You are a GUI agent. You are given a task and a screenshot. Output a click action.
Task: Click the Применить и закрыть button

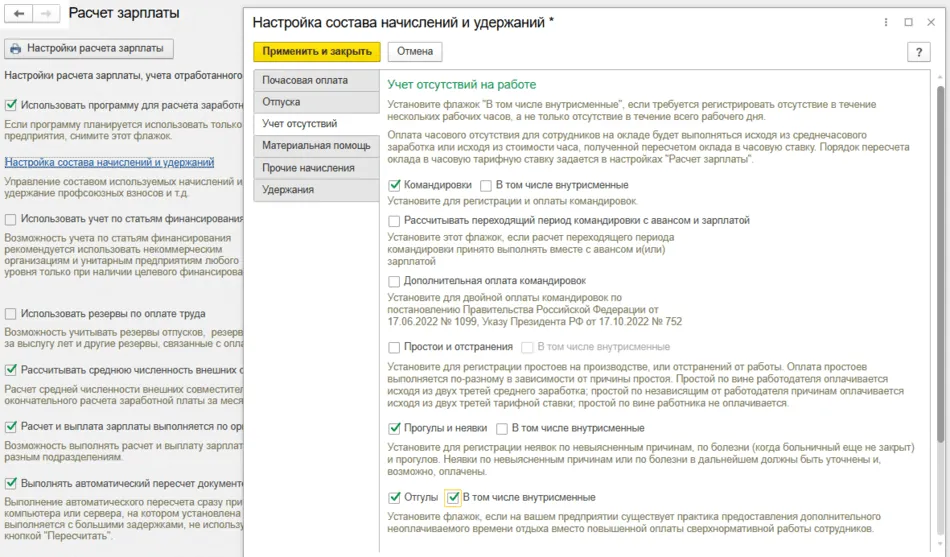pyautogui.click(x=317, y=52)
